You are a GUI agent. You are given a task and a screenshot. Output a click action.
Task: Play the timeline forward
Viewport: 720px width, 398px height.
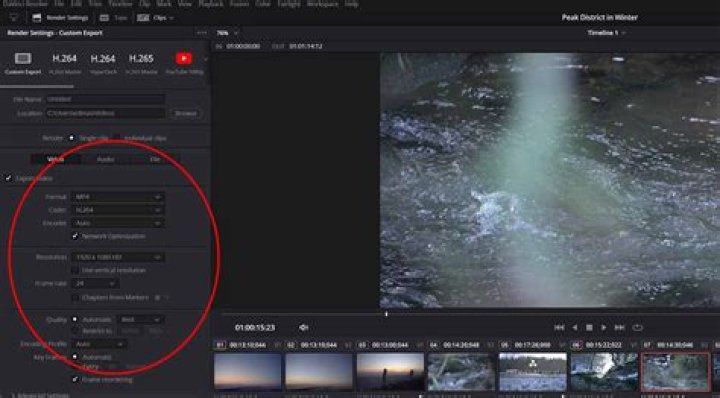click(604, 327)
